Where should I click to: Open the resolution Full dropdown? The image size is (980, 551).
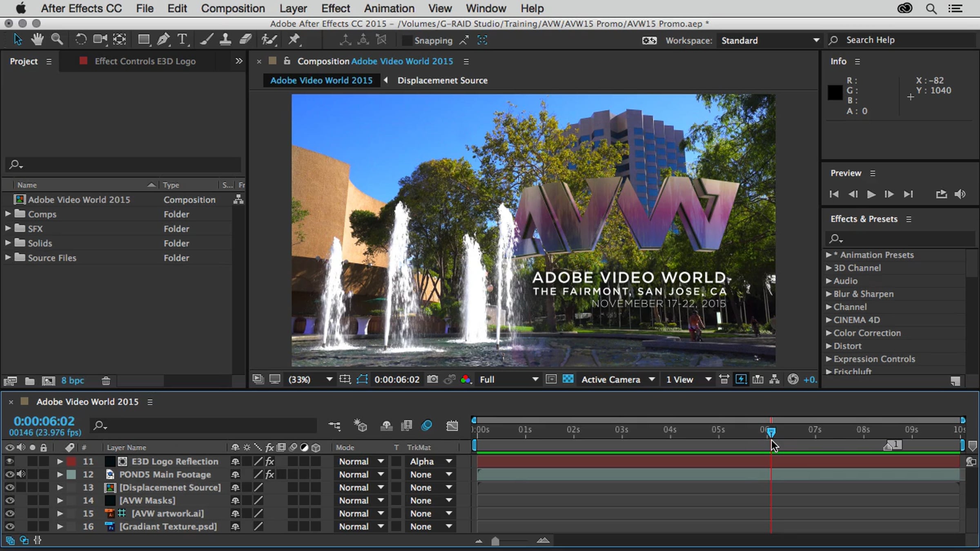508,379
